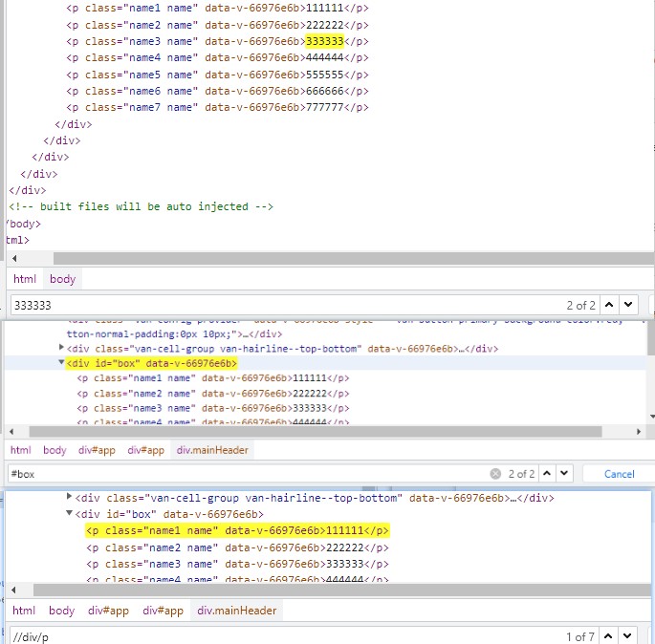The image size is (655, 644).
Task: Select body breadcrumb in top panel
Action: [x=63, y=279]
